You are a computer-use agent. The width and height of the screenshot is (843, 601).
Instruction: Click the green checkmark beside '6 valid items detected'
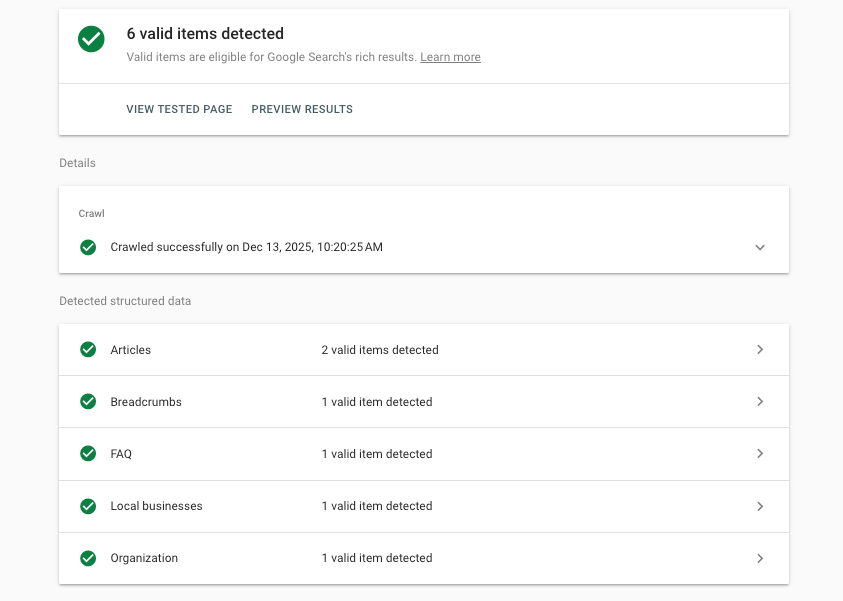91,40
